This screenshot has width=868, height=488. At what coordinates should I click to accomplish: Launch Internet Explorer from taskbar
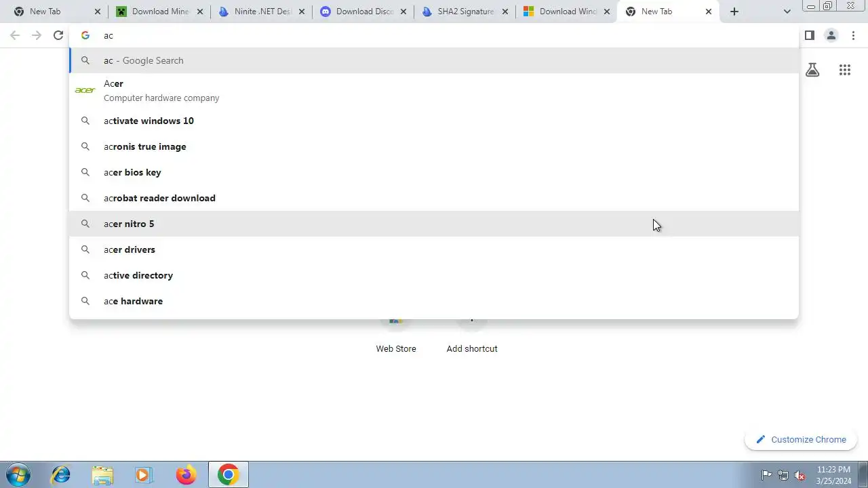[x=61, y=475]
